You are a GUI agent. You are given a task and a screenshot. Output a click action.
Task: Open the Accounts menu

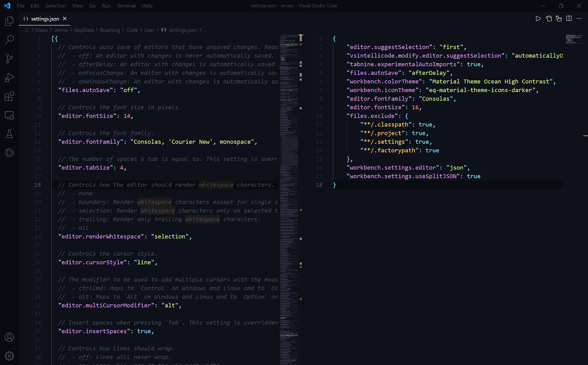[x=9, y=337]
